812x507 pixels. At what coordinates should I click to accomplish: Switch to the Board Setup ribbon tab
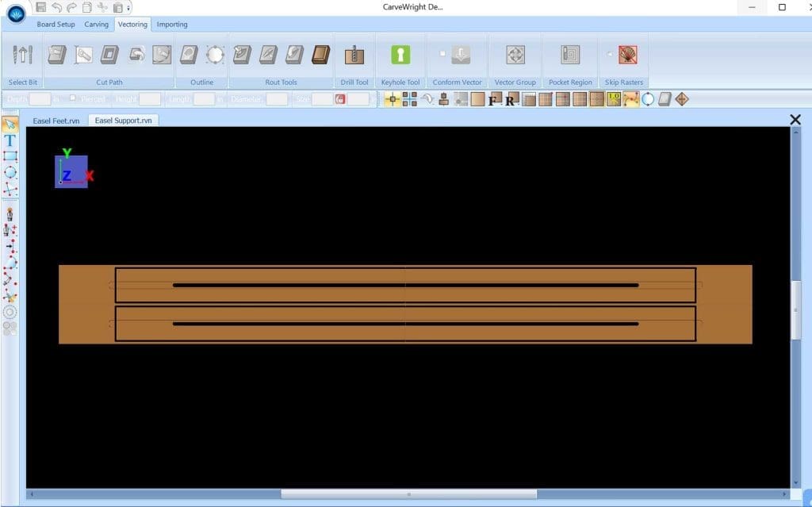coord(56,25)
